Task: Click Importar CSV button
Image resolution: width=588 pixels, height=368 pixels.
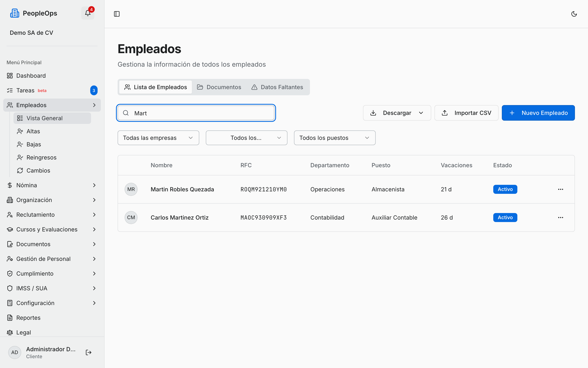Action: point(466,113)
